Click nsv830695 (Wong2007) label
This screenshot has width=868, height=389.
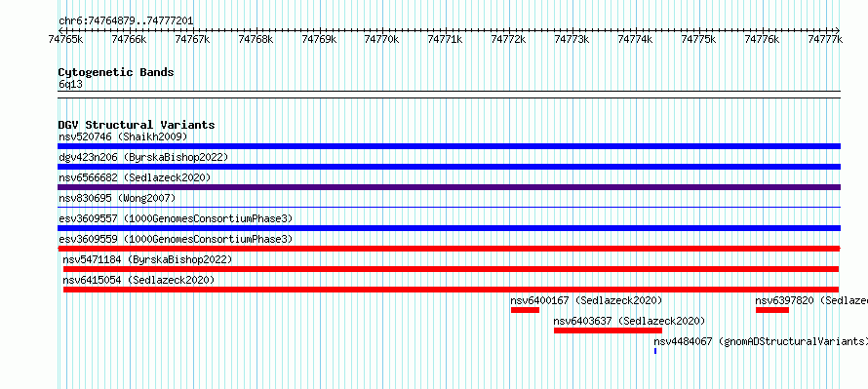[117, 198]
